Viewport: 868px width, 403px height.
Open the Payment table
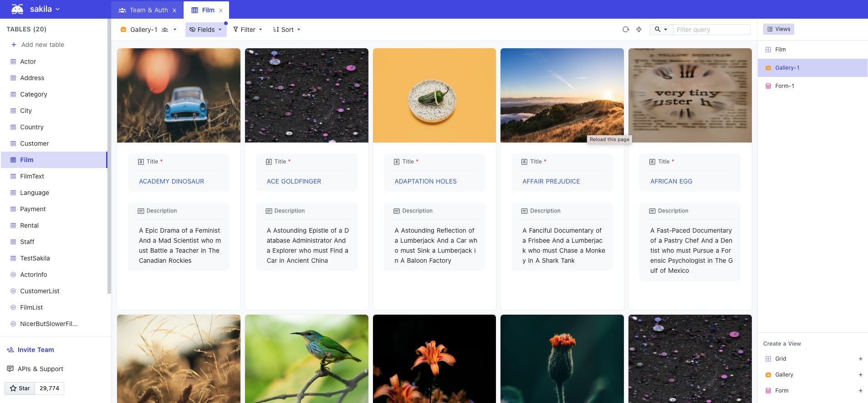pyautogui.click(x=54, y=209)
